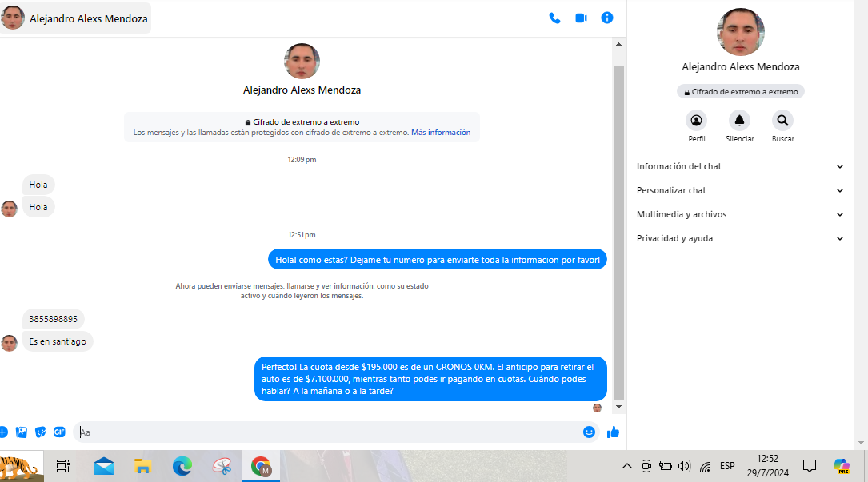Screen dimensions: 868x482
Task: Attach a photo using the image icon
Action: 22,432
